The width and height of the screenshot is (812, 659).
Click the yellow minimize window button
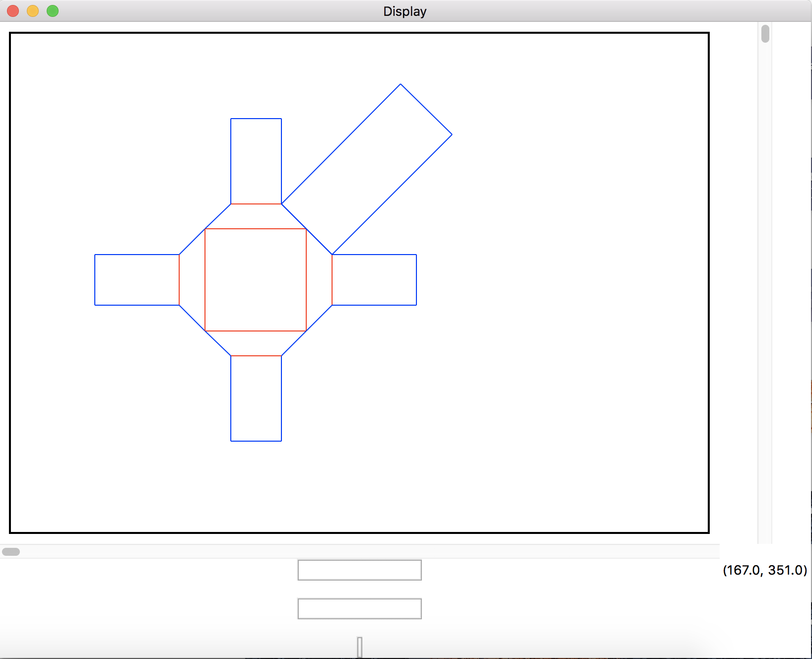click(33, 11)
